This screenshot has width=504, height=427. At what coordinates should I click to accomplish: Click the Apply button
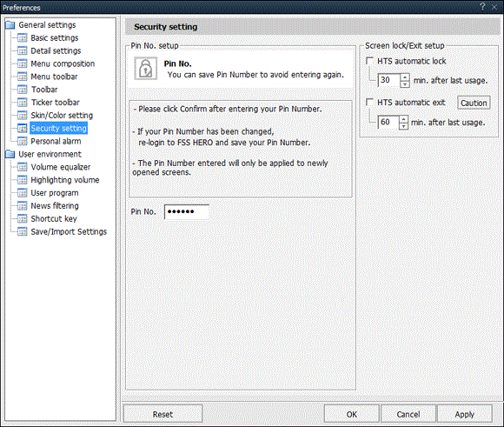point(465,414)
